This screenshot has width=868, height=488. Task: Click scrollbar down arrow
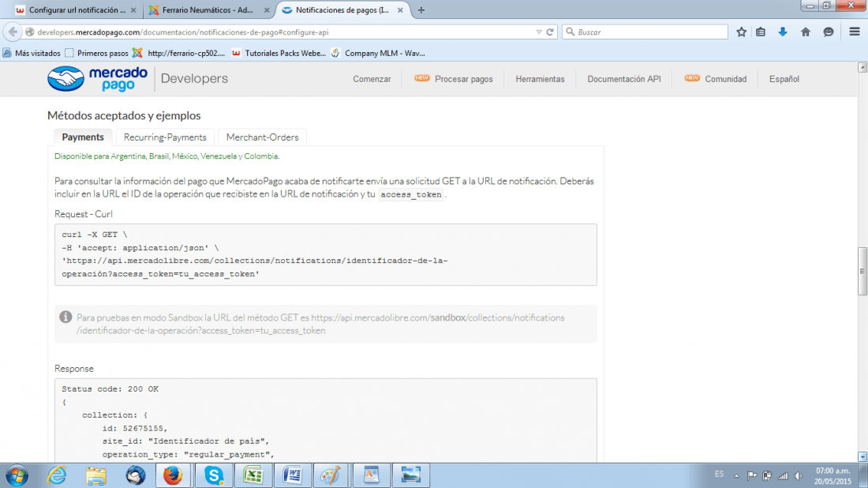(862, 457)
